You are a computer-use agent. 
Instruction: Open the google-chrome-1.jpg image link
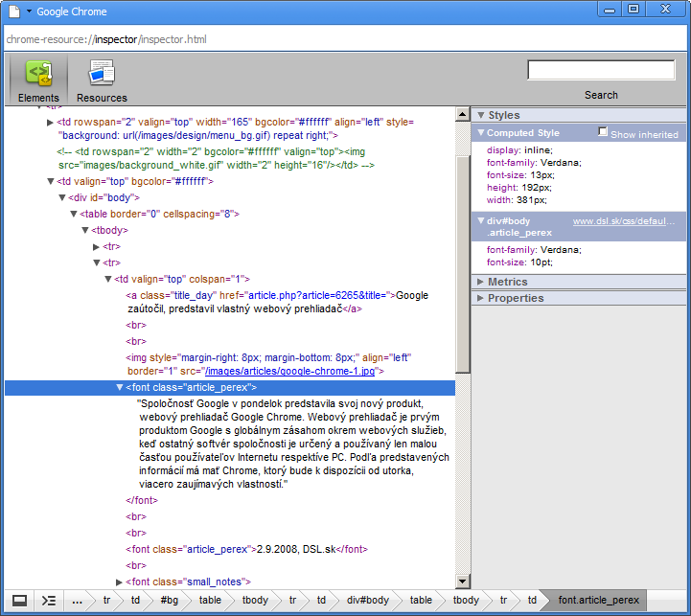pos(289,371)
